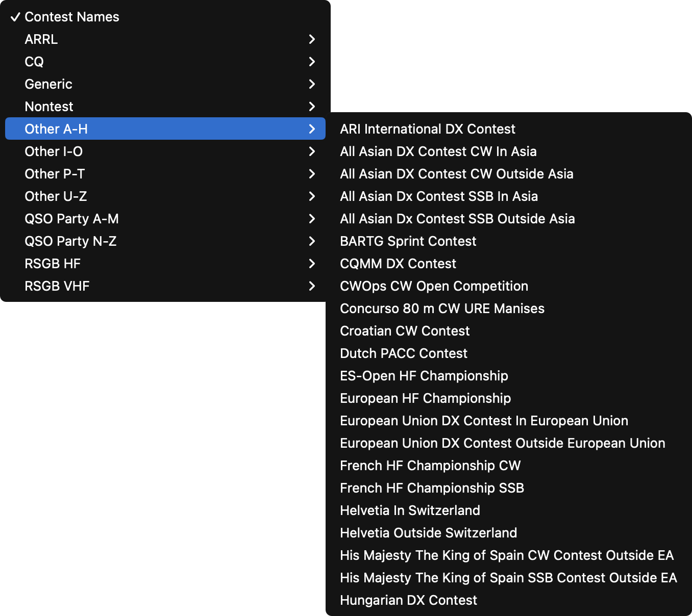
Task: Click the chevron arrow beside Other I-O
Action: tap(312, 151)
